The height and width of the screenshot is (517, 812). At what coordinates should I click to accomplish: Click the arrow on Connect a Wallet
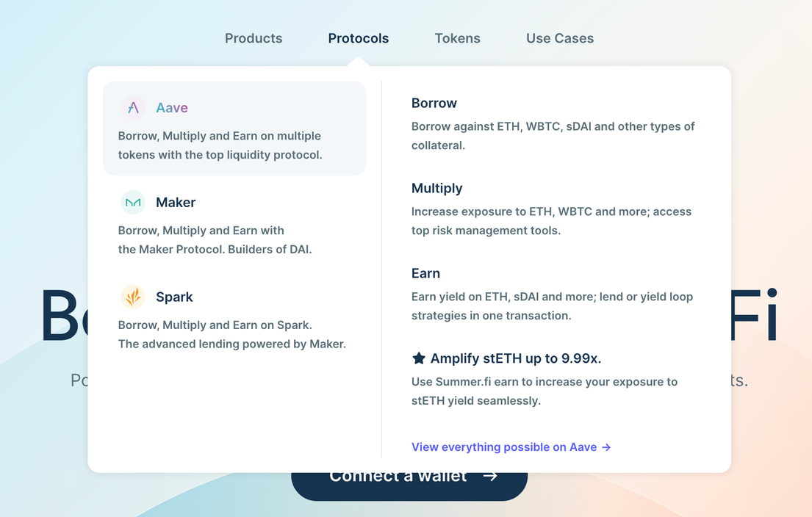point(490,476)
